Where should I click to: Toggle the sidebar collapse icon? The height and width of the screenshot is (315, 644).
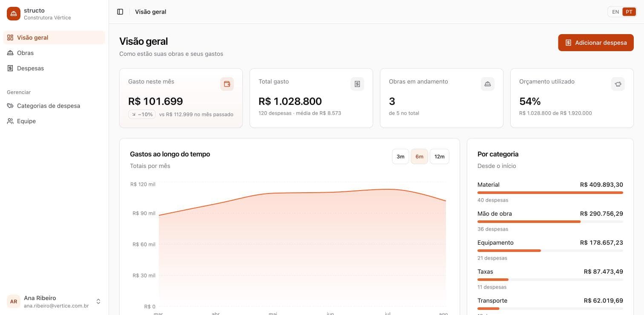(120, 12)
